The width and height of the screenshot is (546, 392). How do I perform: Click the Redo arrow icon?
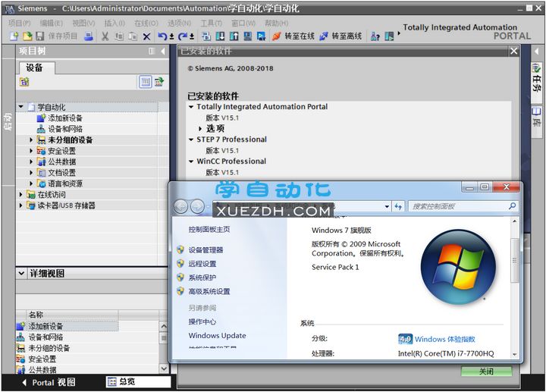click(183, 36)
